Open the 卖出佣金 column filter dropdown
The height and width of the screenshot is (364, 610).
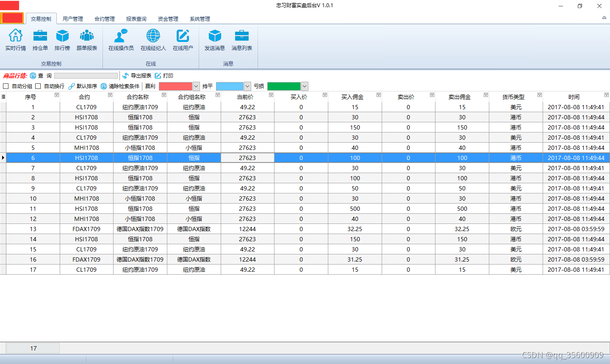[x=486, y=95]
